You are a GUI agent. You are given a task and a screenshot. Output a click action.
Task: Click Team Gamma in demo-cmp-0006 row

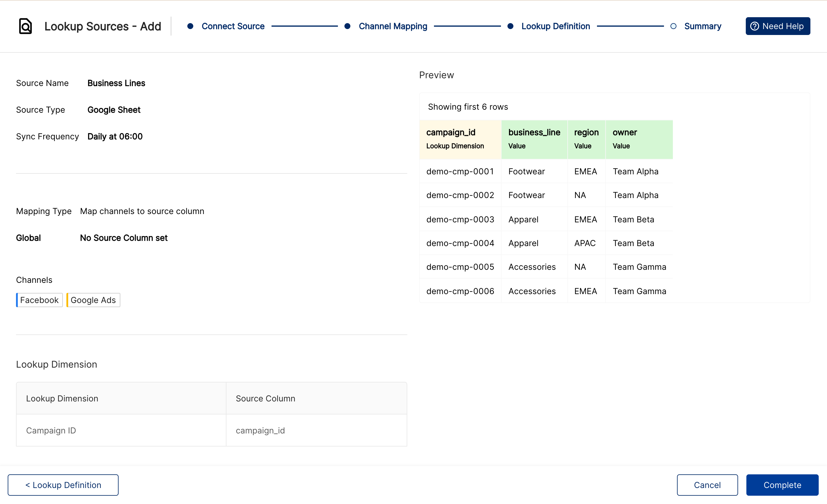pos(639,291)
